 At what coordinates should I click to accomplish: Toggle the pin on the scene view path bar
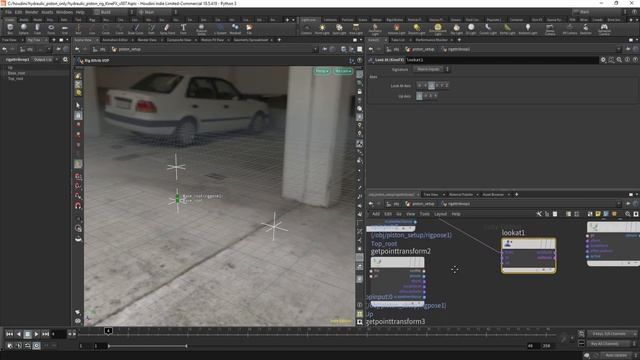[x=324, y=49]
